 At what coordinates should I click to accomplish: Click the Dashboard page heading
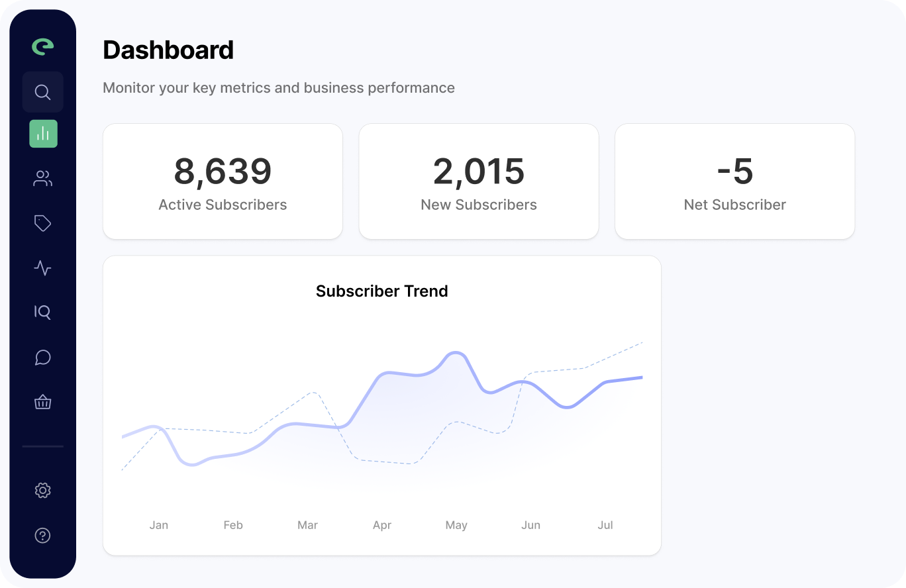coord(168,50)
